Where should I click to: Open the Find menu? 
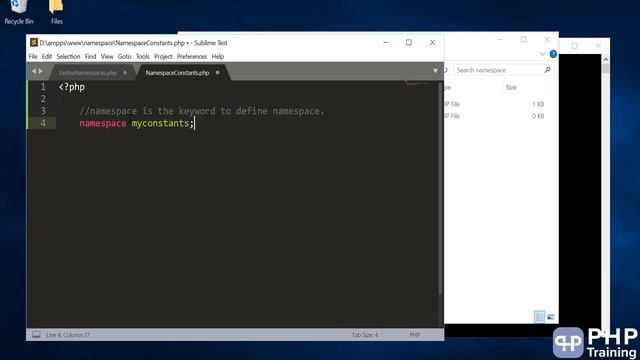(90, 56)
